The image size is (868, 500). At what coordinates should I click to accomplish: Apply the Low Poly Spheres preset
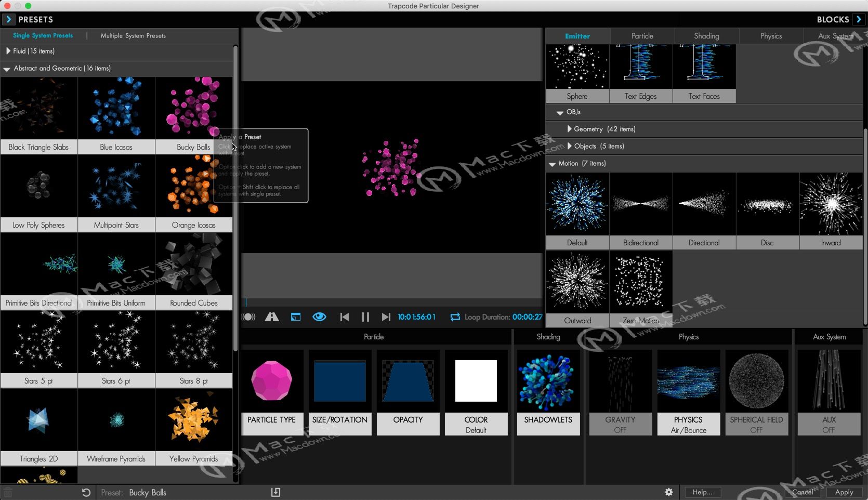(39, 193)
